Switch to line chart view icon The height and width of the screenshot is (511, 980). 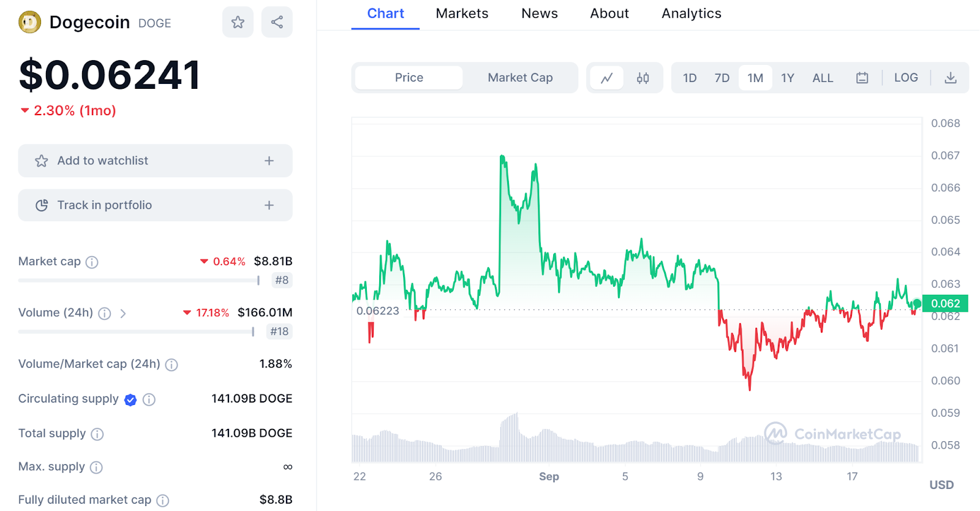607,78
